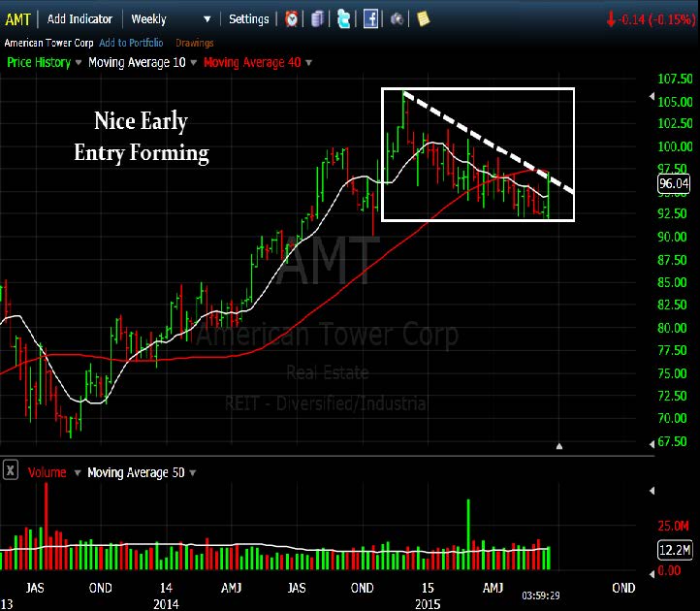Click the 2015 year label on time axis
Image resolution: width=700 pixels, height=611 pixels.
(428, 604)
